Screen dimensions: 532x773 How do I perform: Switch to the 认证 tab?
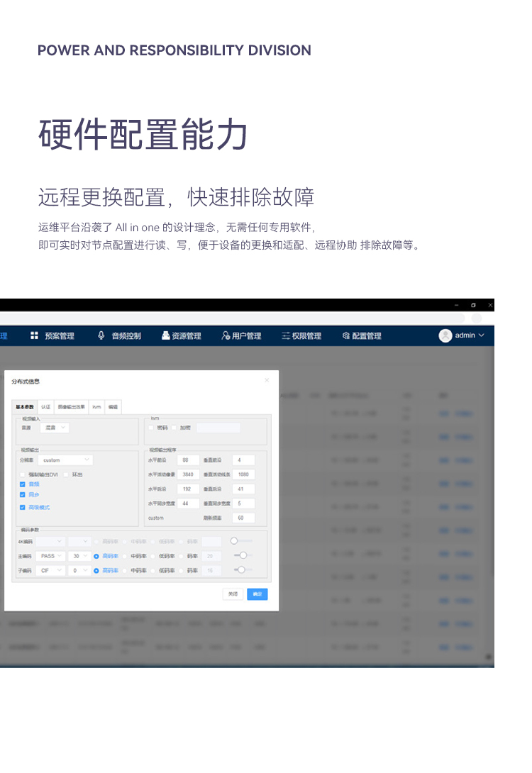tap(45, 407)
